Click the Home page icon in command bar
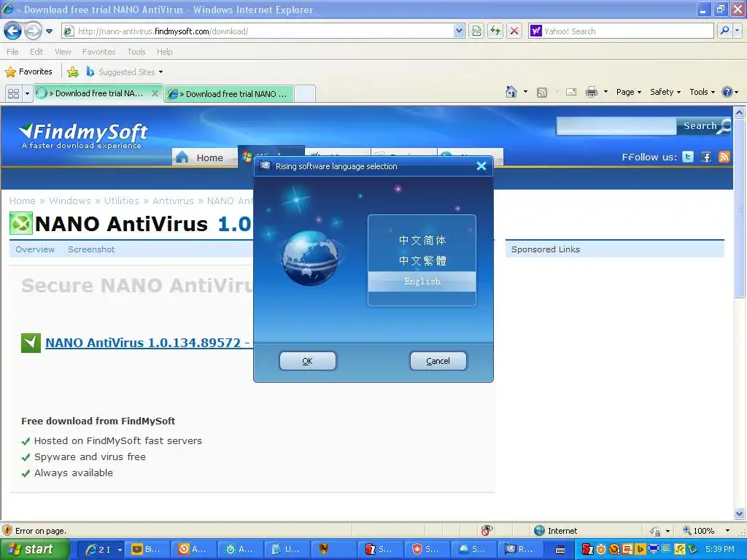The image size is (747, 560). (x=511, y=92)
